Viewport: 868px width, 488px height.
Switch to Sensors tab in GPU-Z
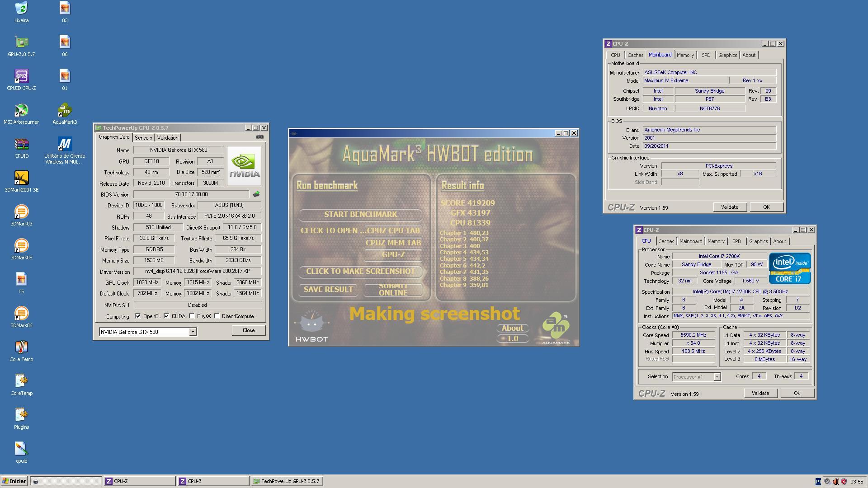pyautogui.click(x=143, y=138)
